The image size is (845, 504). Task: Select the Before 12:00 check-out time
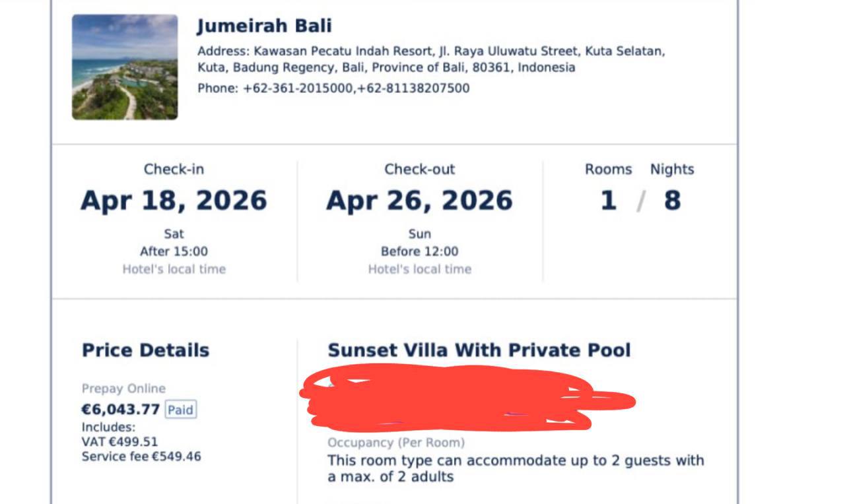(419, 251)
